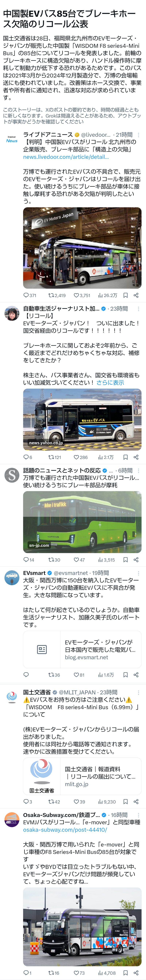The image size is (146, 980).
Task: Share the ライブドアニュース post
Action: (x=136, y=295)
